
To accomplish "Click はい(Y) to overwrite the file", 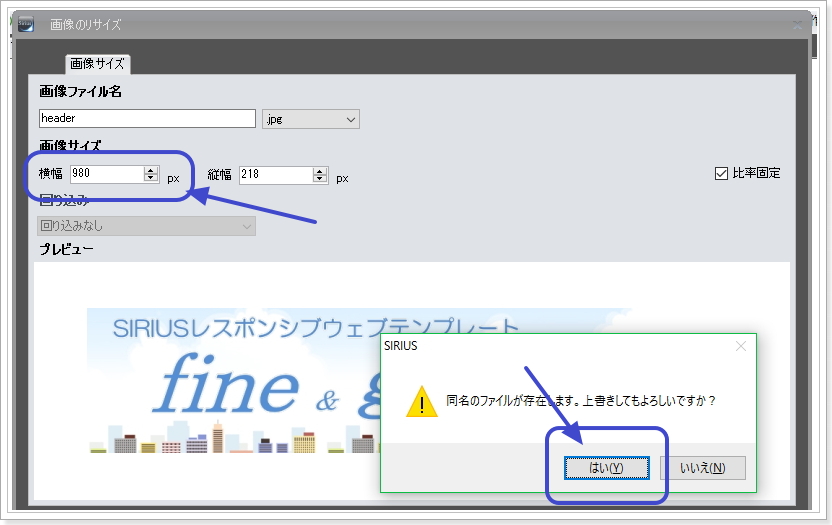I will pyautogui.click(x=606, y=468).
